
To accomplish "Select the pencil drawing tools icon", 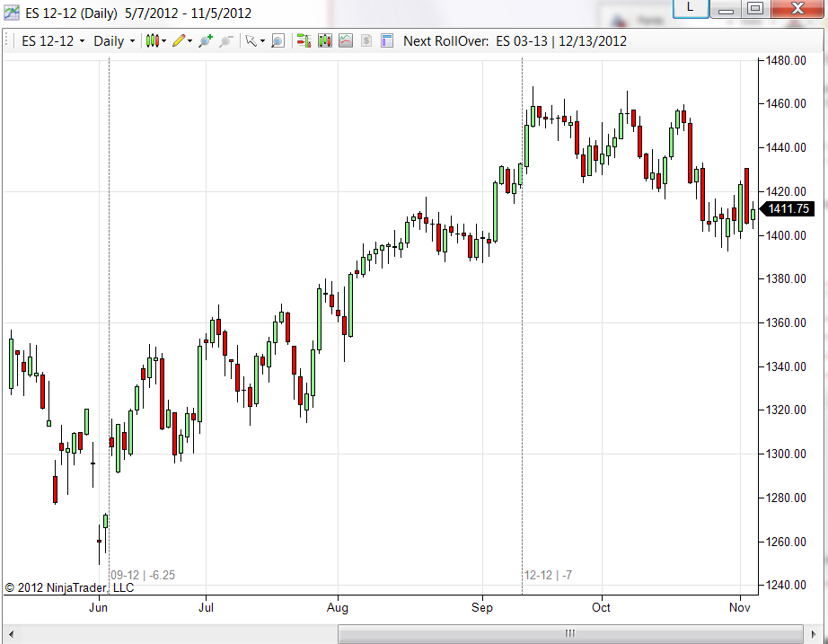I will pos(179,40).
